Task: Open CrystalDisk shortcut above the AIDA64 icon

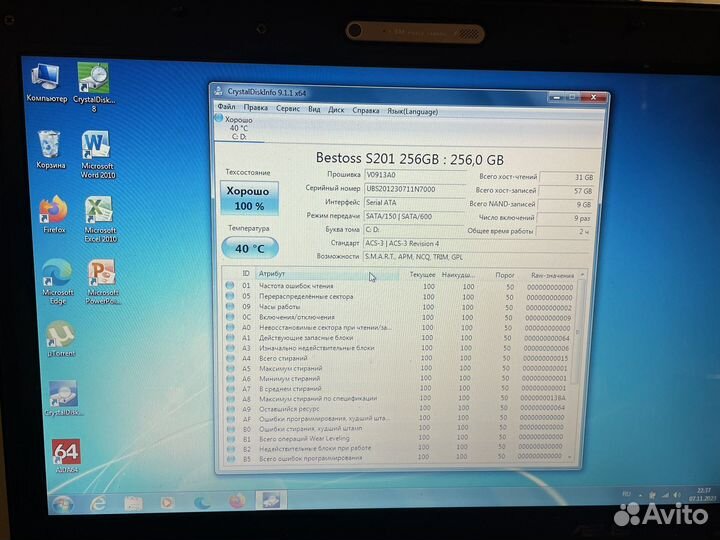Action: coord(63,398)
